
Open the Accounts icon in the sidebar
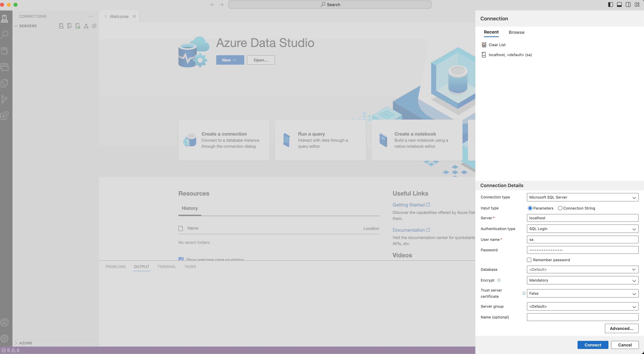pos(5,322)
